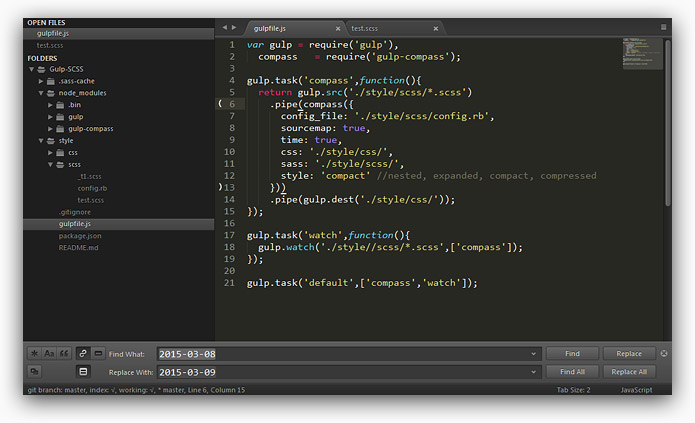
Task: Expand the css folder
Action: [50, 153]
